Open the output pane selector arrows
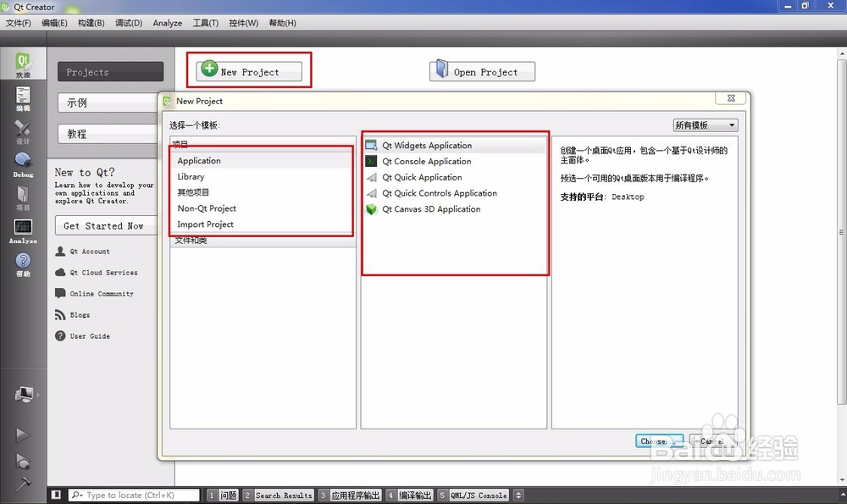Image resolution: width=847 pixels, height=504 pixels. click(518, 495)
